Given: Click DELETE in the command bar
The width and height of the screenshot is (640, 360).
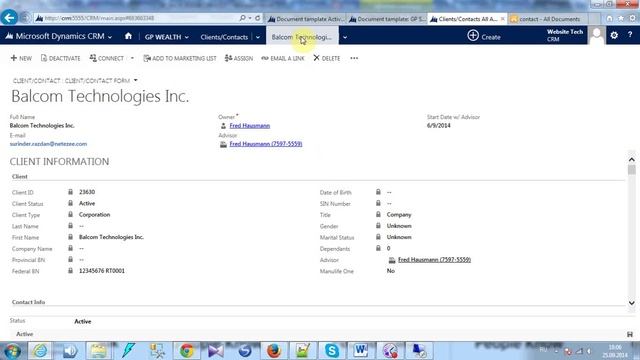Looking at the screenshot, I should click(327, 58).
